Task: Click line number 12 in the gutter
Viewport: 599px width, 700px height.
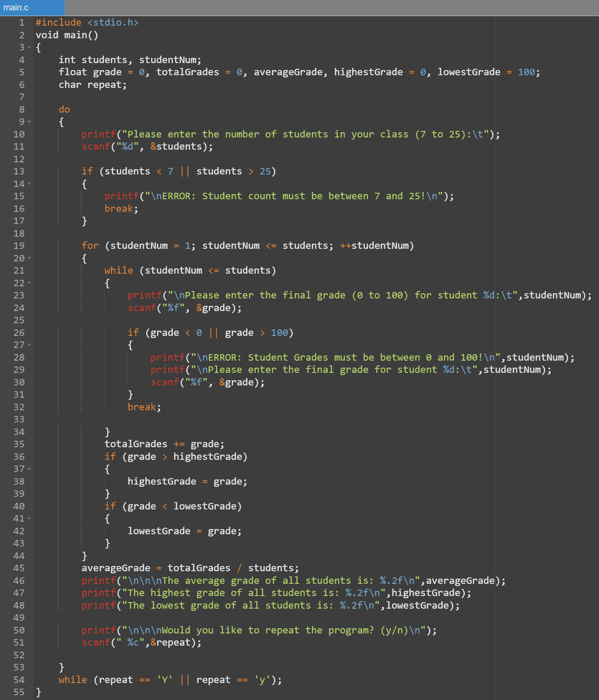Action: [x=19, y=159]
